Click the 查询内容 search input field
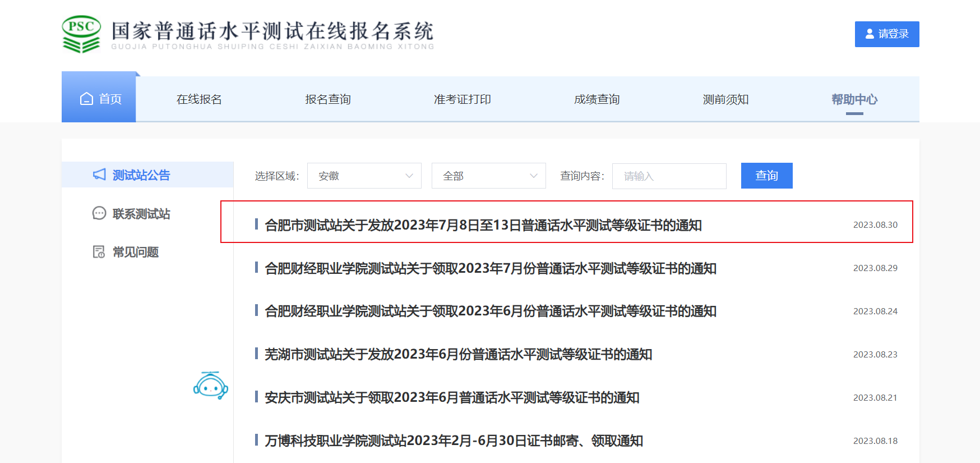This screenshot has width=980, height=463. click(669, 176)
